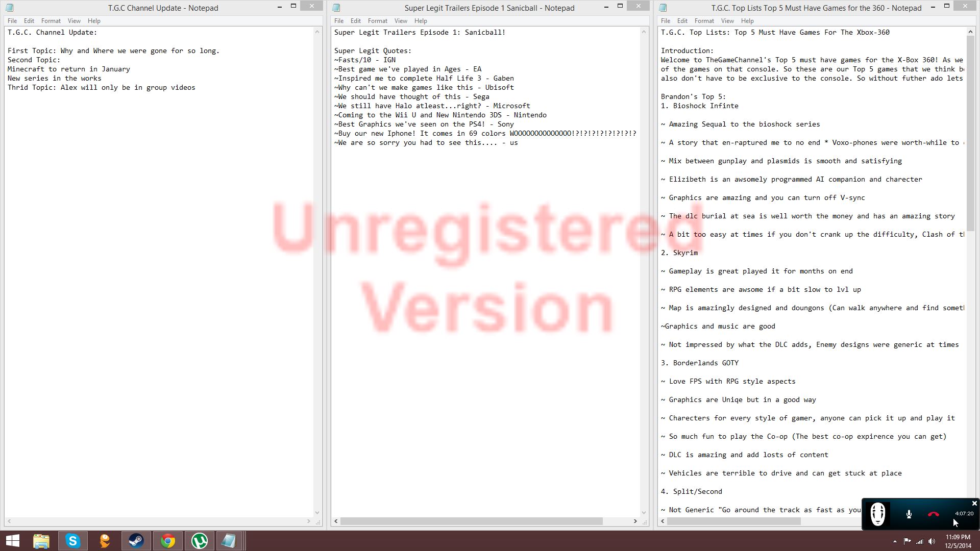Click vertical scrollbar thumb in Top Lists window

(971, 133)
